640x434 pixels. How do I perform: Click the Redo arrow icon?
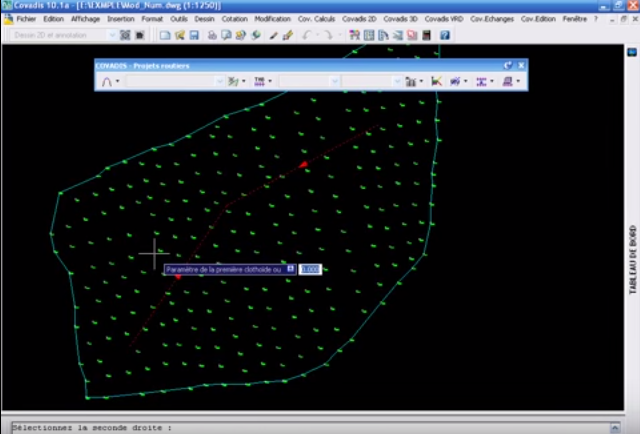327,35
